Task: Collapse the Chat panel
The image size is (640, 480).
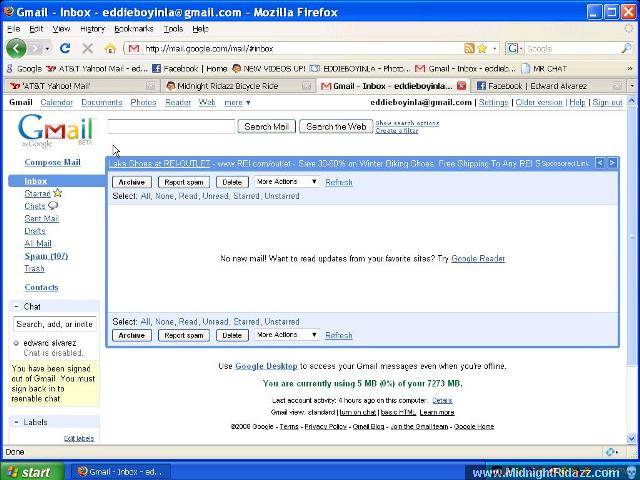Action: coord(16,306)
